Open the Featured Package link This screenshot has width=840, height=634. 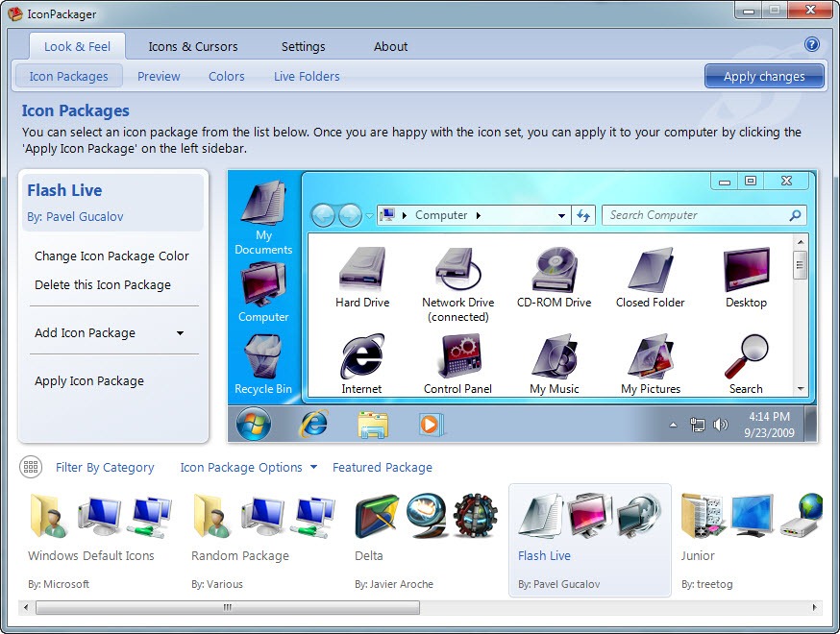point(383,467)
